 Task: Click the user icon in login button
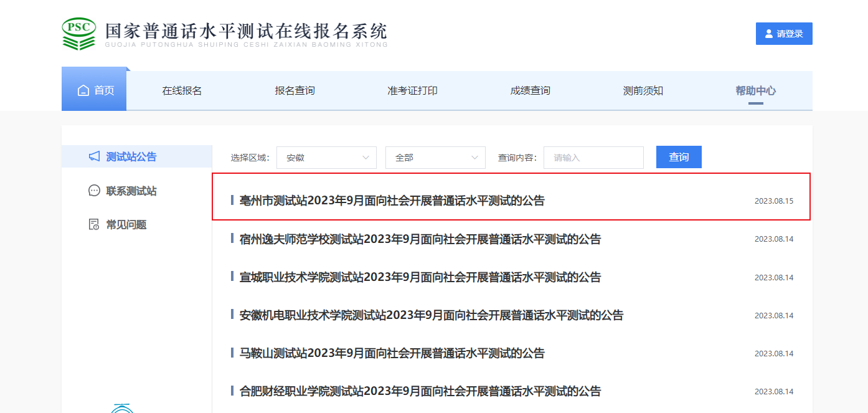(769, 34)
